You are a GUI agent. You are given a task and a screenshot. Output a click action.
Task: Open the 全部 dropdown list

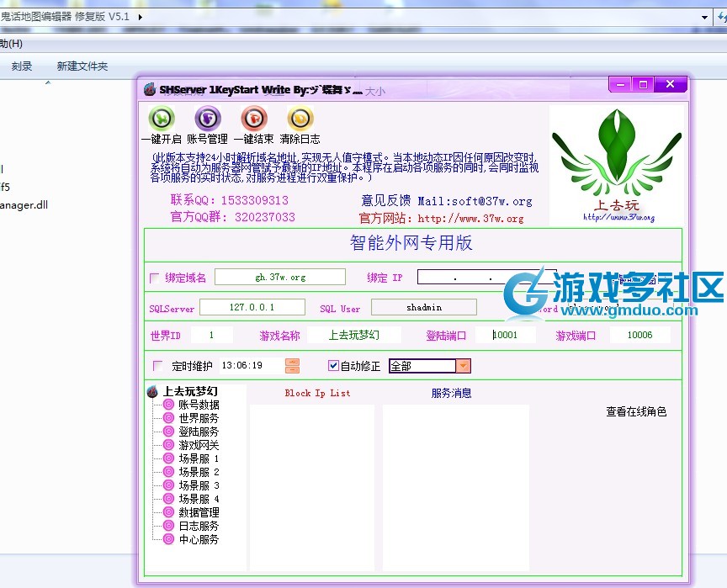(x=463, y=366)
